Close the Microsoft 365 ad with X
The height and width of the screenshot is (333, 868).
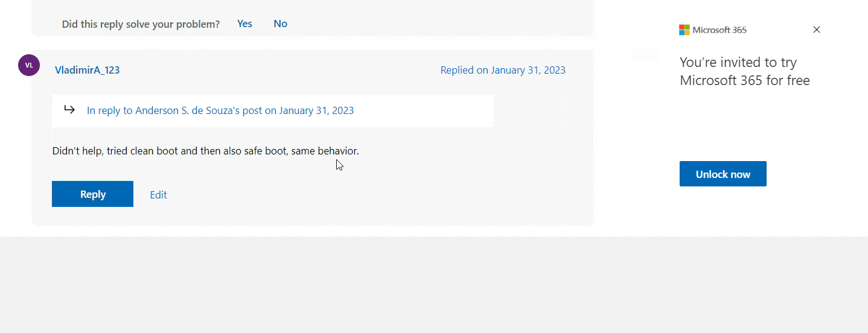(817, 30)
